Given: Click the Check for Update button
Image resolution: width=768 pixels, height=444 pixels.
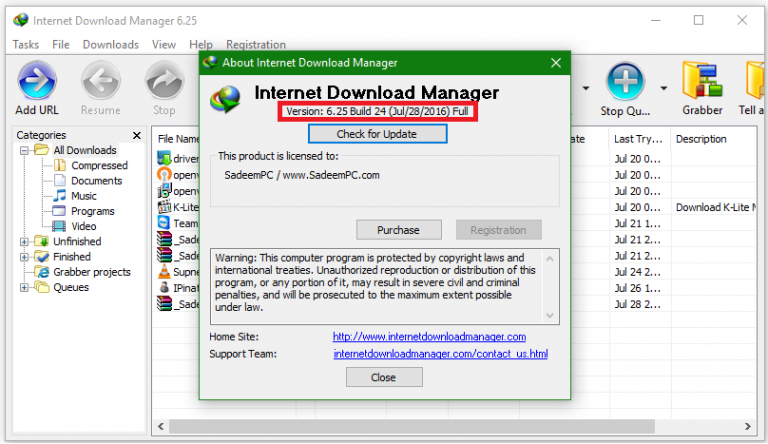Looking at the screenshot, I should coord(377,134).
